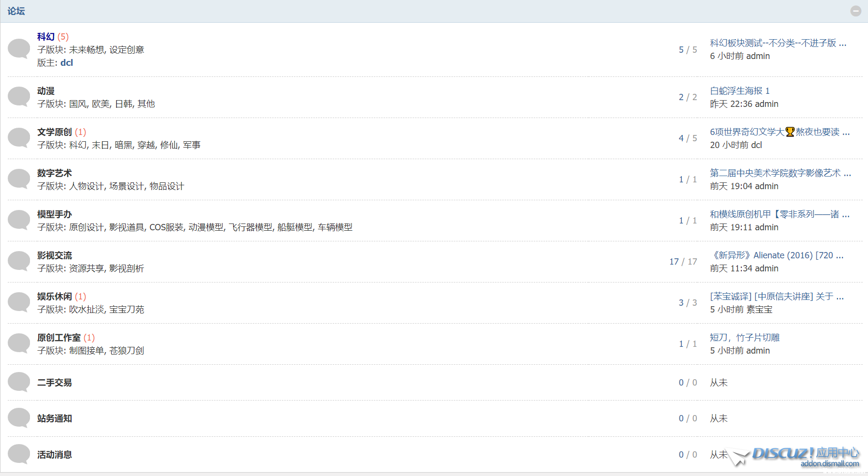Click the bubble icon beside 二手交易

(19, 382)
